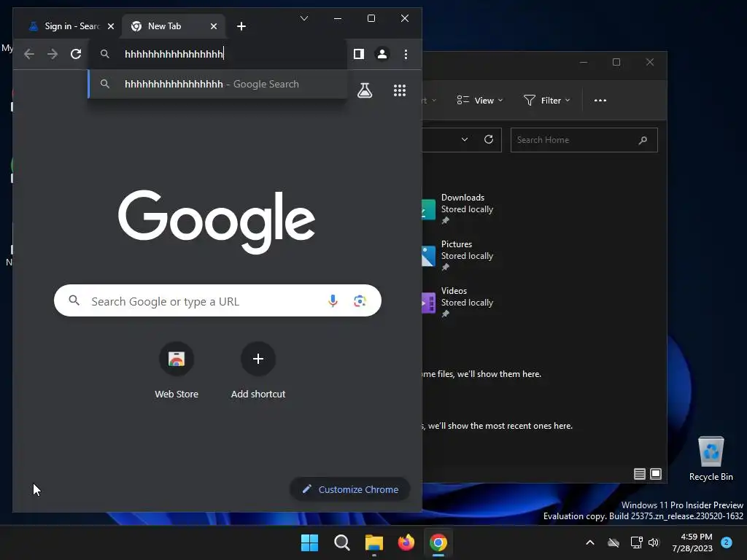Open the notification count badge
The width and height of the screenshot is (747, 560).
coord(727,542)
